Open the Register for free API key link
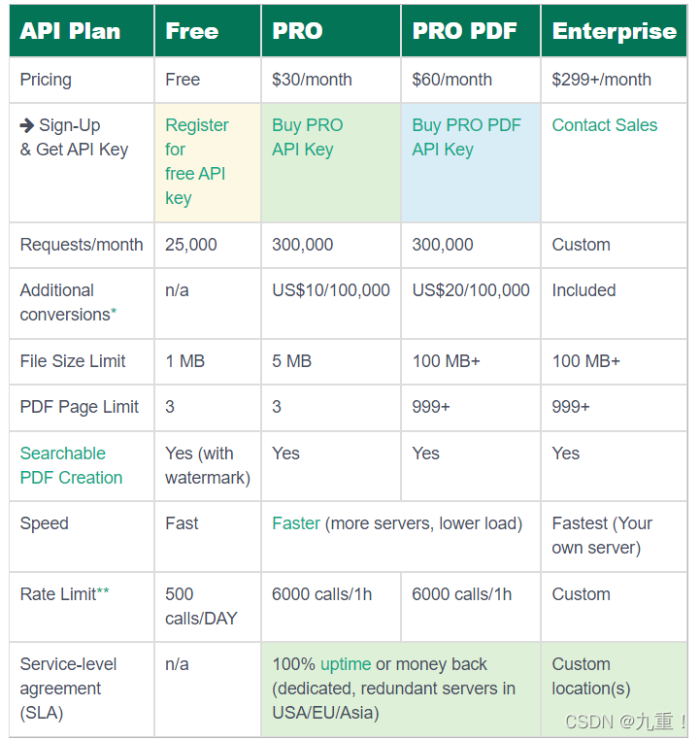Viewport: 700px width, 740px height. (x=197, y=161)
